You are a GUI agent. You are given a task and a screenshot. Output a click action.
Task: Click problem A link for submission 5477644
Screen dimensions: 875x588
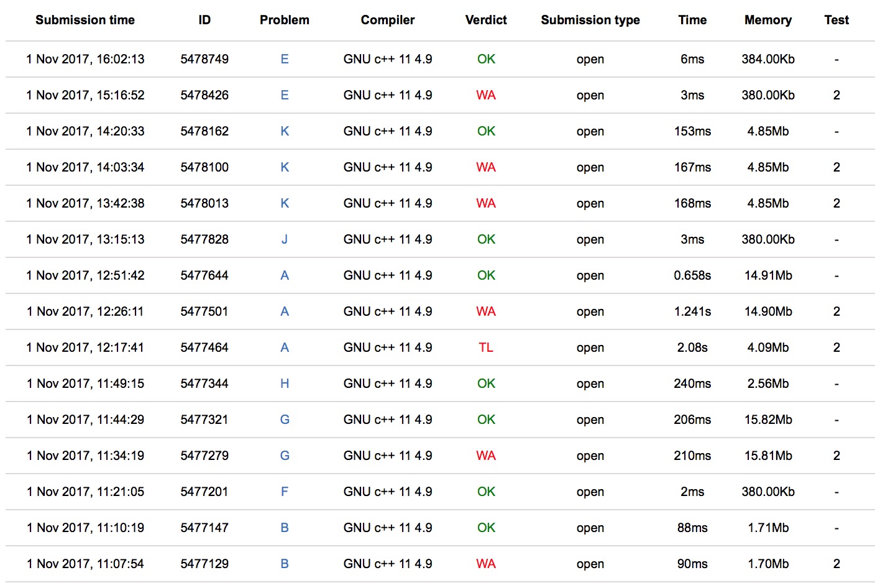point(285,275)
